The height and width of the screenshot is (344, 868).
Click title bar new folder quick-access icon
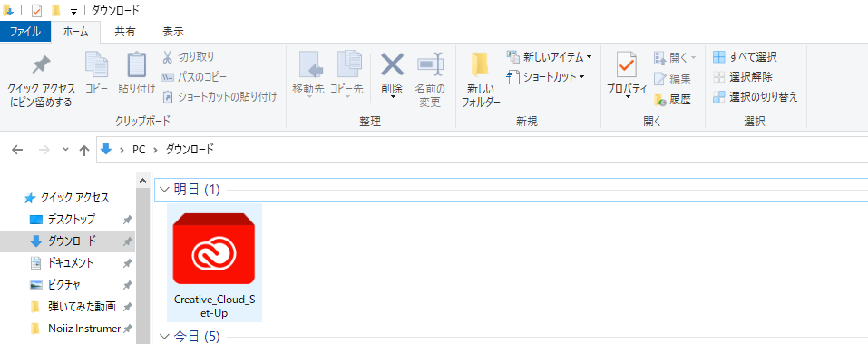click(x=55, y=11)
